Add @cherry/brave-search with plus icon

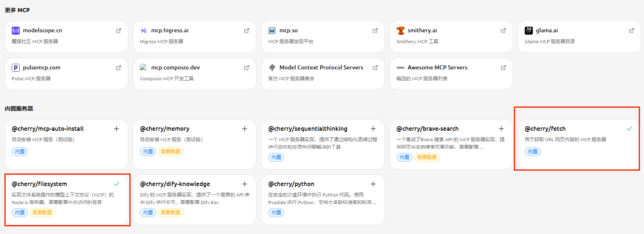[501, 129]
